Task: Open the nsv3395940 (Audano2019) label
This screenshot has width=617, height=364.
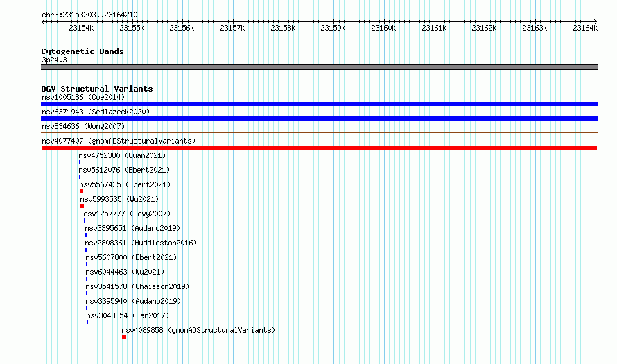Action: 133,301
